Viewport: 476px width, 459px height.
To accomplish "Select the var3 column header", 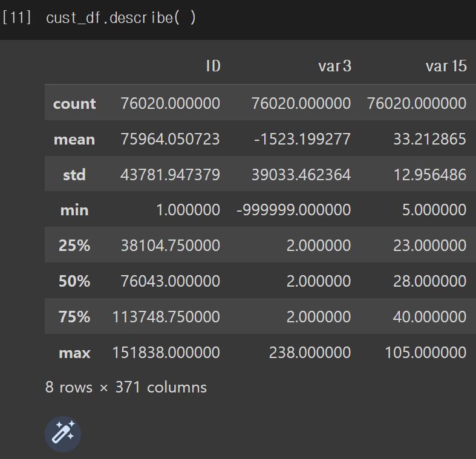I will coord(335,66).
